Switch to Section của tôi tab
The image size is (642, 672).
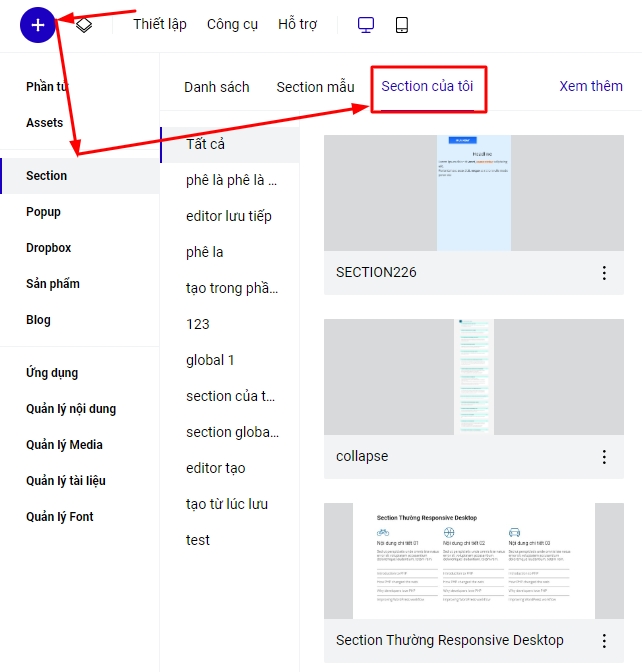point(428,87)
